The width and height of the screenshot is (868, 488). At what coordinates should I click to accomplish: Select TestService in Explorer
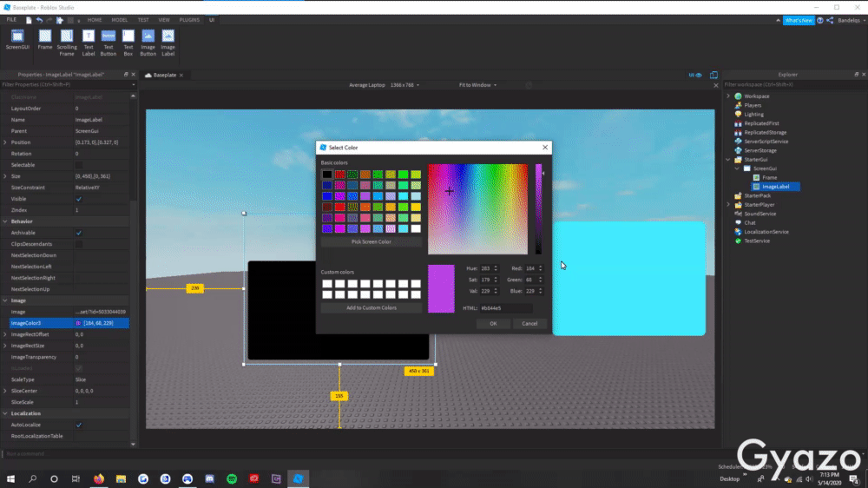[756, 241]
